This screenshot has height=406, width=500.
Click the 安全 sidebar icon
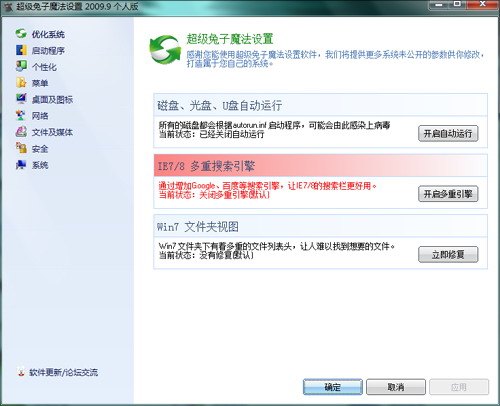pos(21,148)
